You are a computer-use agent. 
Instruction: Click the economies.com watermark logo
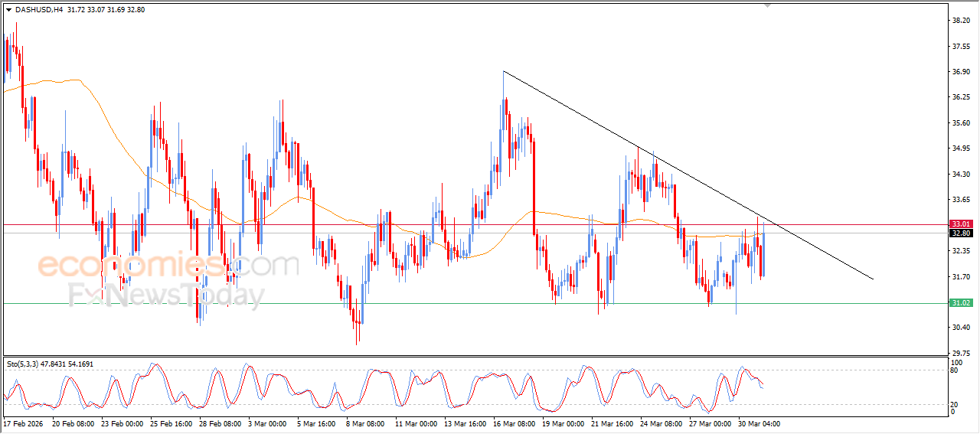tap(168, 266)
